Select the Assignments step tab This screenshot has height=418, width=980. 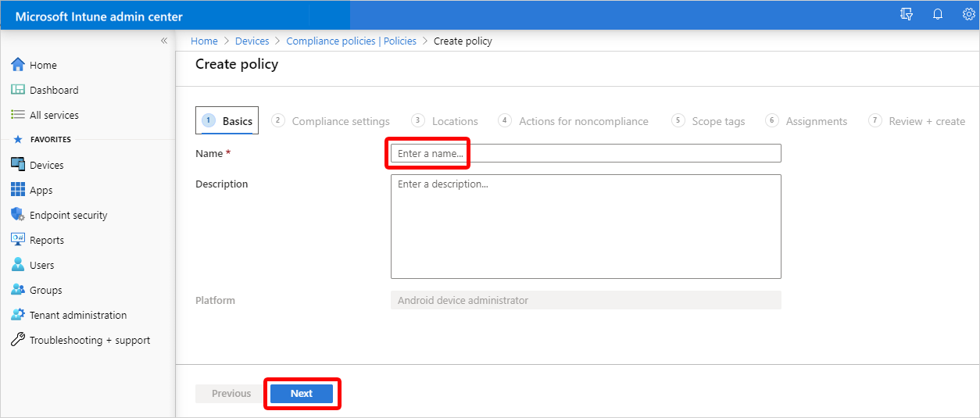(807, 121)
